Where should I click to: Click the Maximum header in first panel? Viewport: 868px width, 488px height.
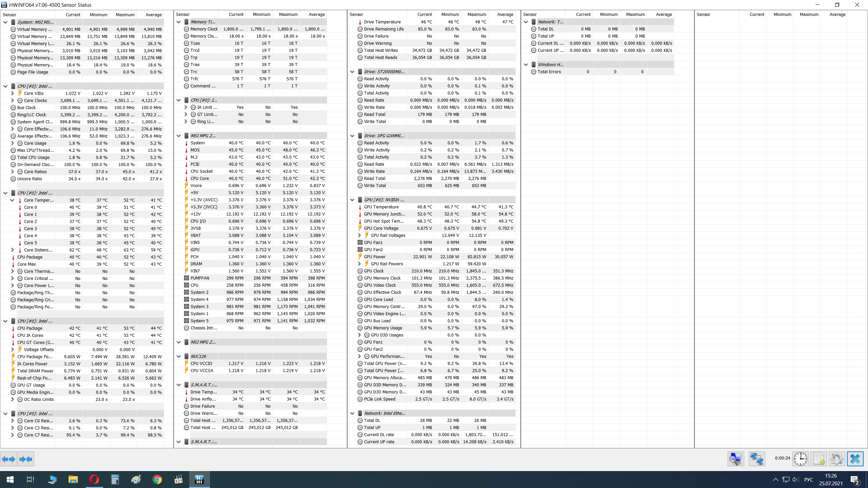(x=125, y=15)
